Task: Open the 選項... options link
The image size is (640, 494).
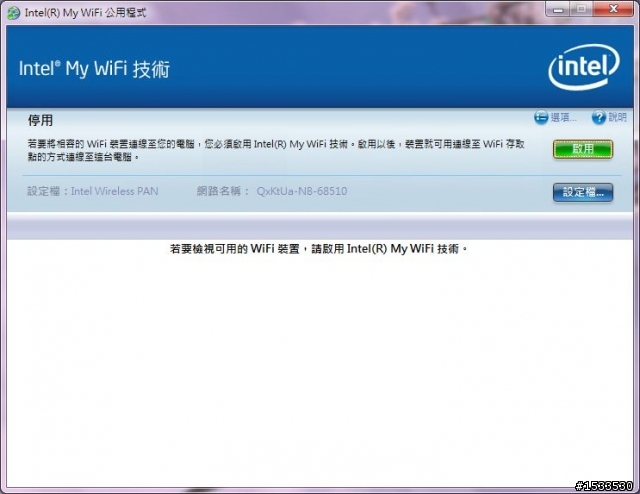Action: click(x=563, y=118)
